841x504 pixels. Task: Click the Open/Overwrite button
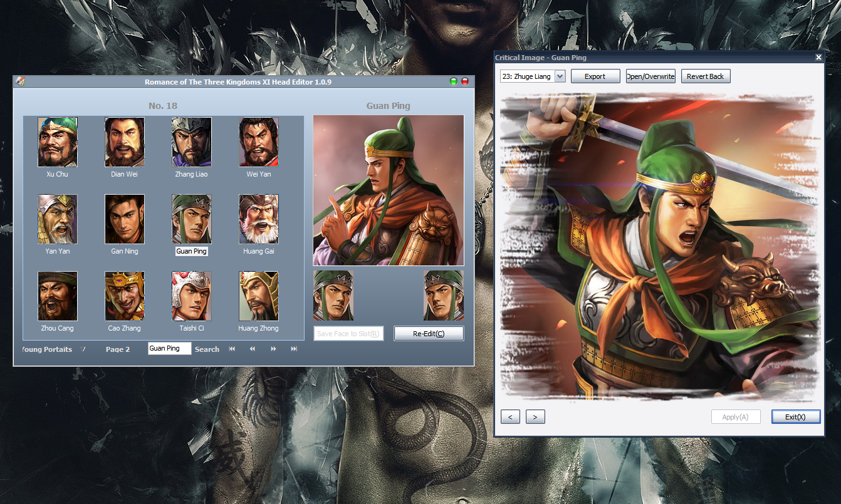[x=650, y=76]
